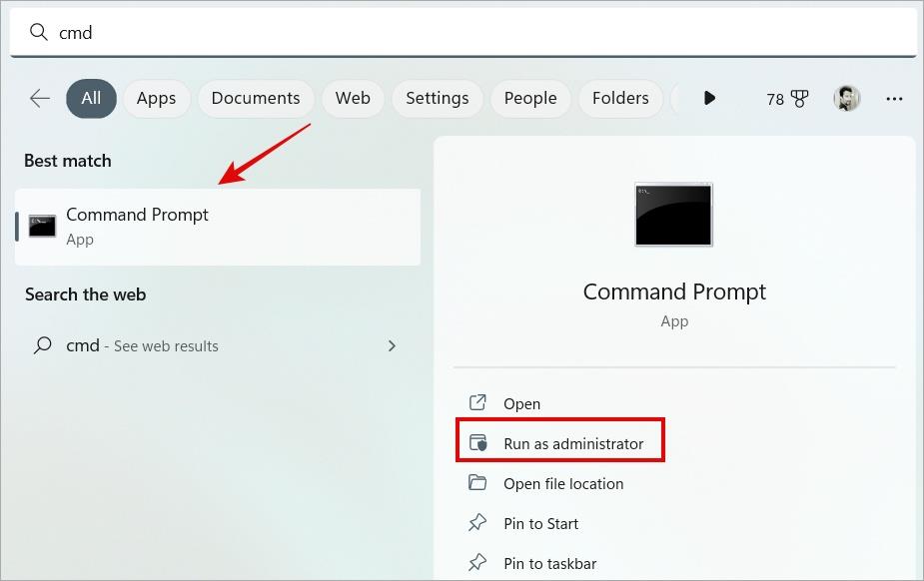This screenshot has height=581, width=924.
Task: Click the Command Prompt title in preview pane
Action: [x=674, y=291]
